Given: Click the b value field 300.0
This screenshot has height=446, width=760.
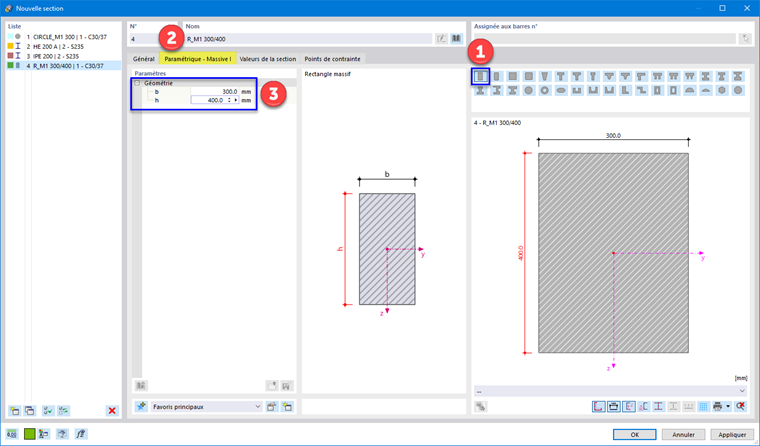Looking at the screenshot, I should (214, 92).
